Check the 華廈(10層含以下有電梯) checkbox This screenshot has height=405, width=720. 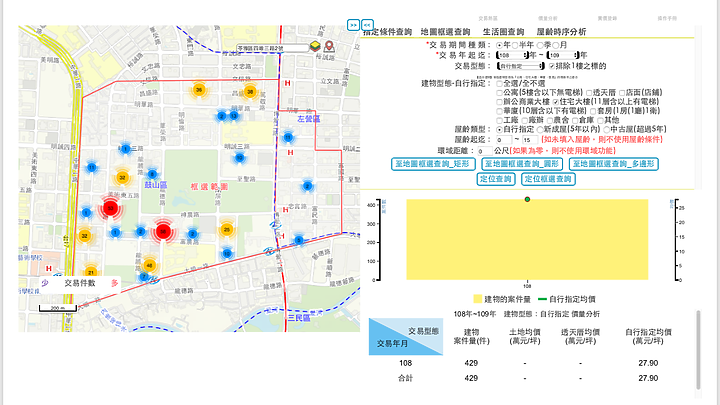pos(500,111)
